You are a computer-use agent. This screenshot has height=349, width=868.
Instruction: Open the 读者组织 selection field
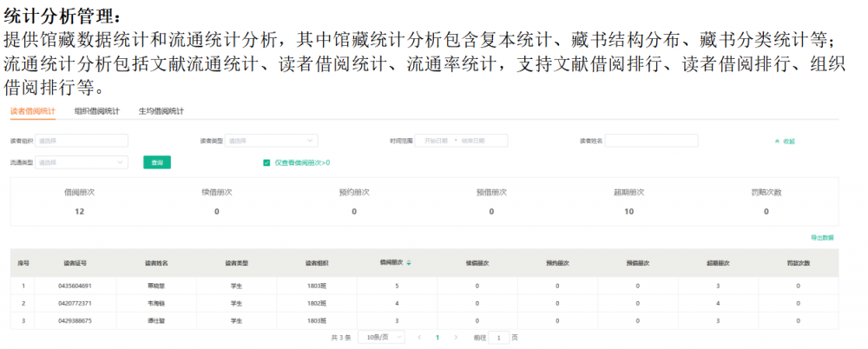click(82, 141)
